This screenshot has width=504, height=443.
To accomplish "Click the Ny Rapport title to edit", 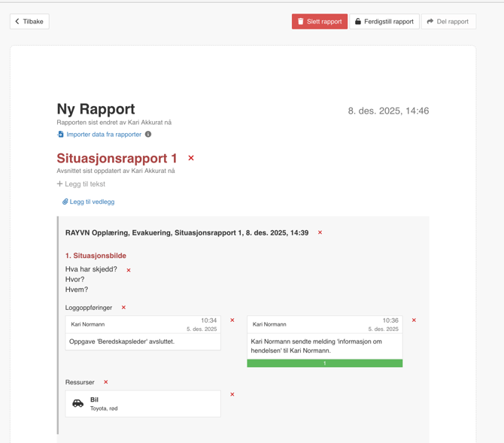I will tap(96, 109).
